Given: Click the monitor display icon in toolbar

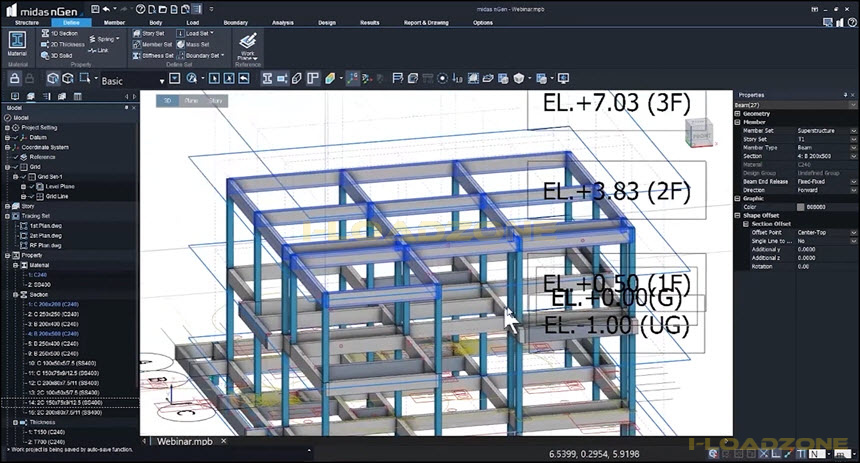Looking at the screenshot, I should tap(563, 78).
